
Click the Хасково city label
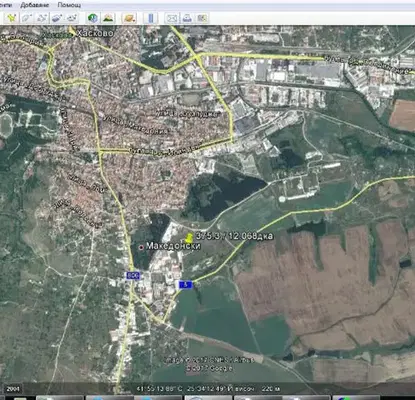pos(95,33)
